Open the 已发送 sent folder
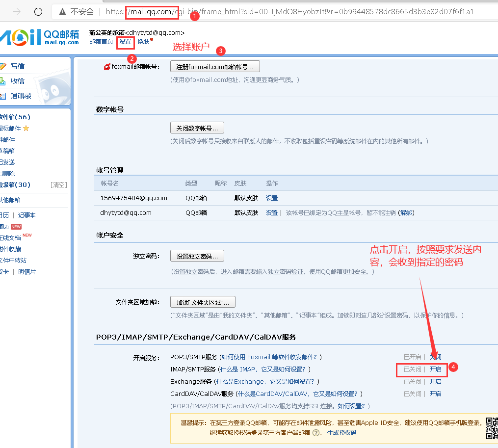Viewport: 498px width, 448px height. click(7, 162)
